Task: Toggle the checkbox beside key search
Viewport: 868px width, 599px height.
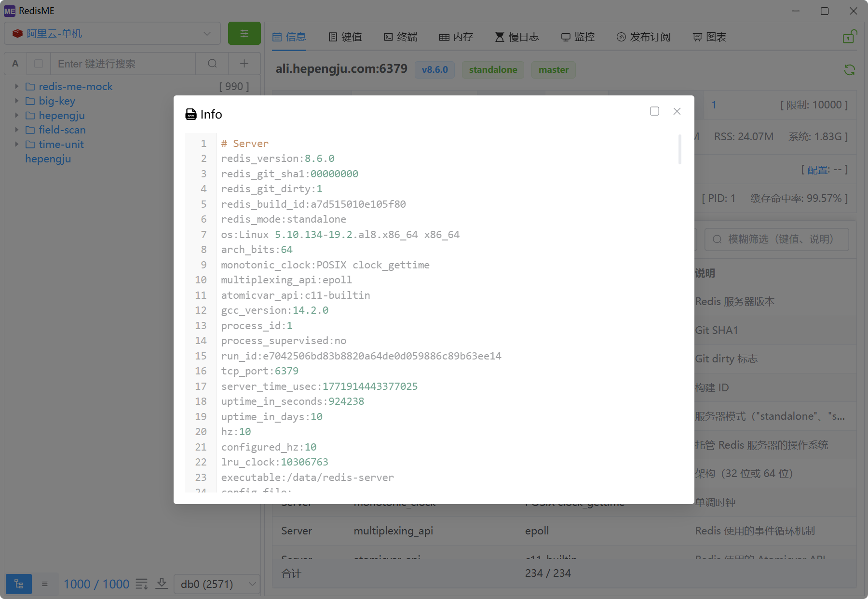Action: 39,64
